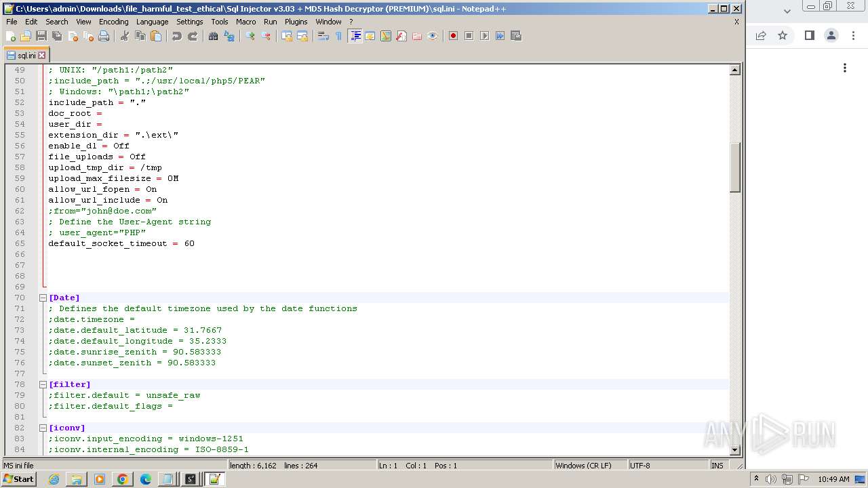Open the Language menu
868x488 pixels.
click(x=152, y=22)
